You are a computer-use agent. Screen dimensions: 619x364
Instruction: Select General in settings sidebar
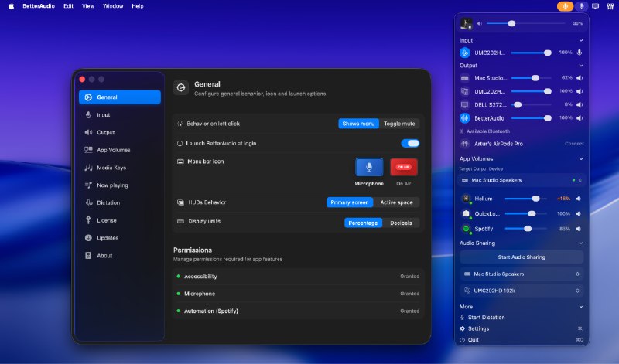pyautogui.click(x=120, y=97)
